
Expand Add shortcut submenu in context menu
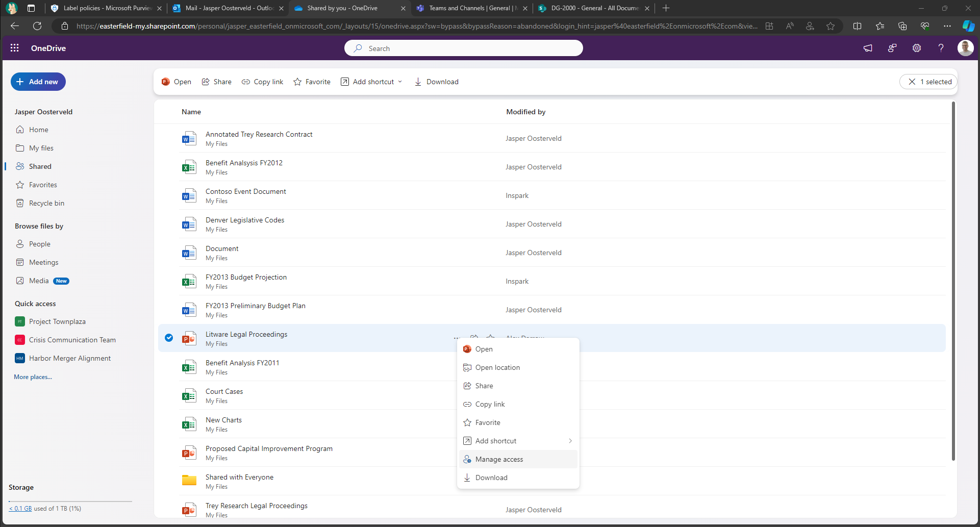pos(570,441)
